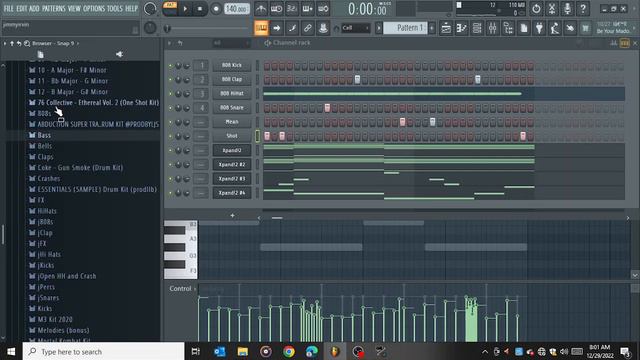
Task: Select the 808 Clap channel button
Action: pyautogui.click(x=232, y=80)
